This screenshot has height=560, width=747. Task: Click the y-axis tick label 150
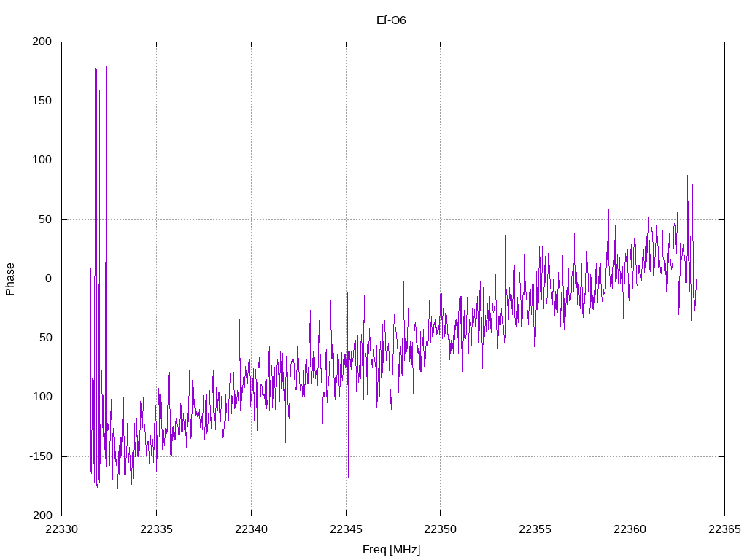[x=42, y=101]
